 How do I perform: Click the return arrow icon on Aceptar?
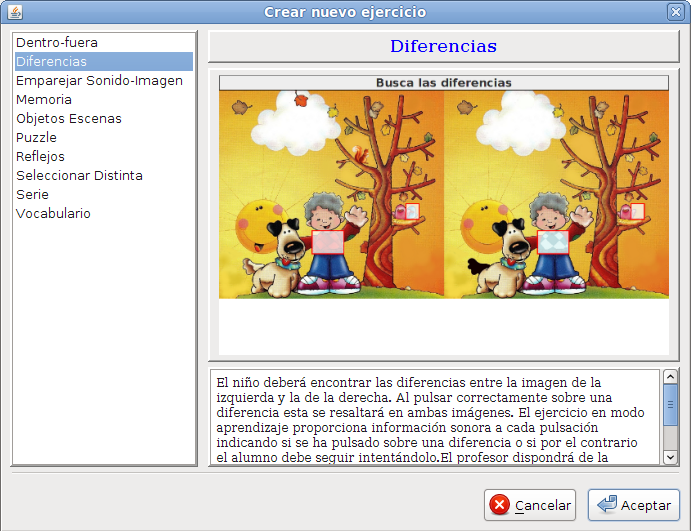(x=607, y=504)
